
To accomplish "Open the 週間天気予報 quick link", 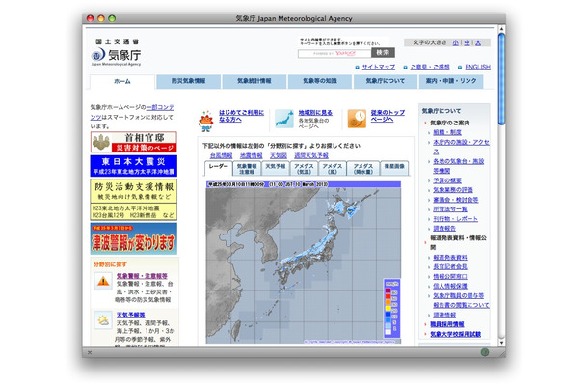I will [x=311, y=155].
